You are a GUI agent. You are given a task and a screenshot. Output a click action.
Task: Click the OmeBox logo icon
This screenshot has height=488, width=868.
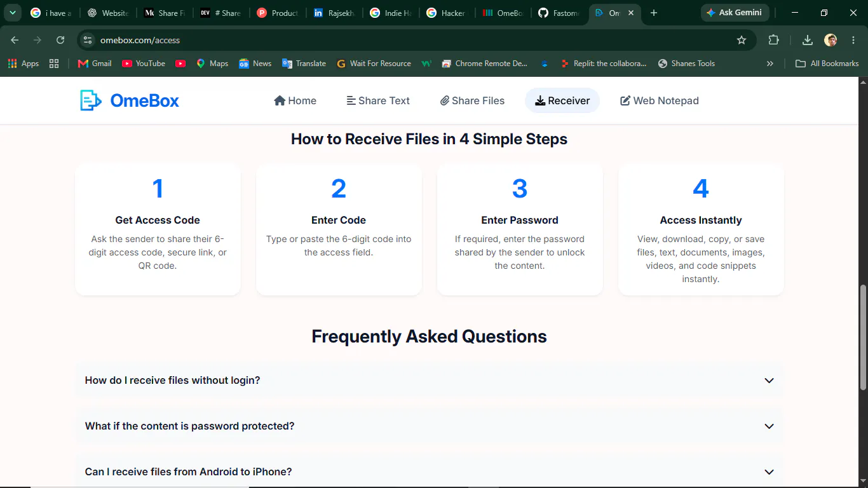(90, 100)
